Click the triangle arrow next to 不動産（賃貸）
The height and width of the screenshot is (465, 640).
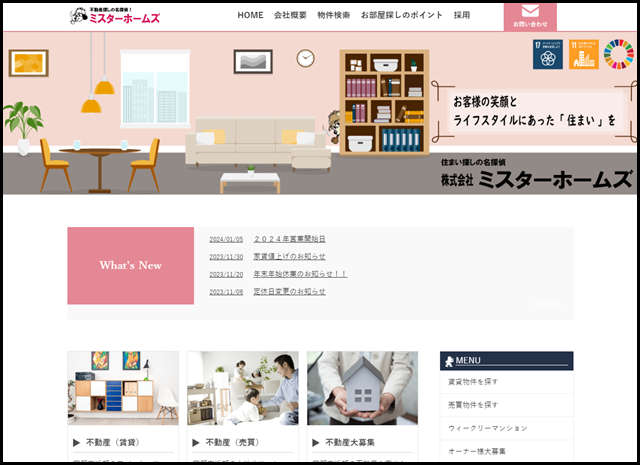point(76,443)
